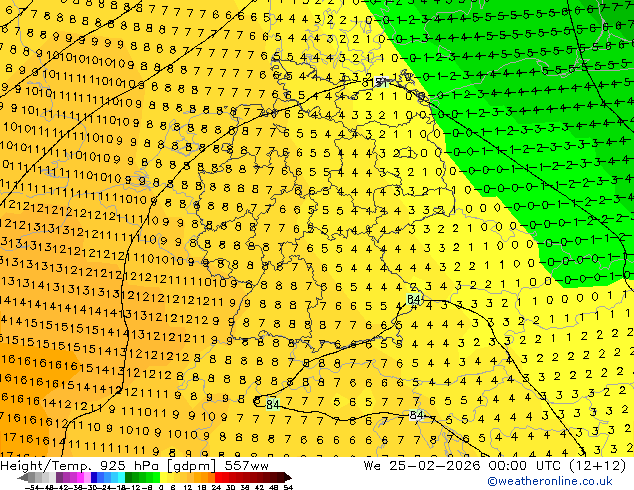Click the legend tick label '12'

coord(188,487)
